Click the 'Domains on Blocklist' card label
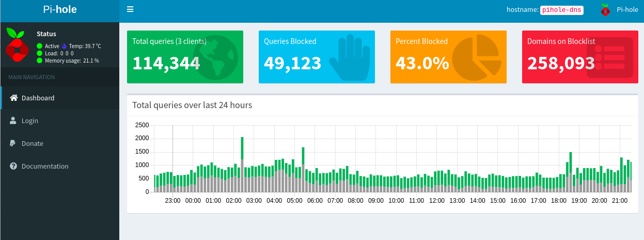This screenshot has height=240, width=644. click(x=561, y=41)
